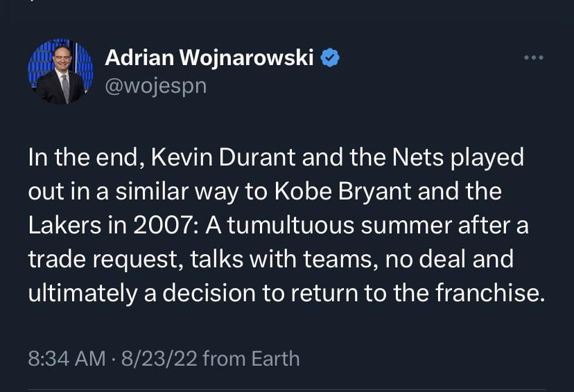The image size is (574, 392).
Task: Open the @wojespn handle
Action: [156, 87]
